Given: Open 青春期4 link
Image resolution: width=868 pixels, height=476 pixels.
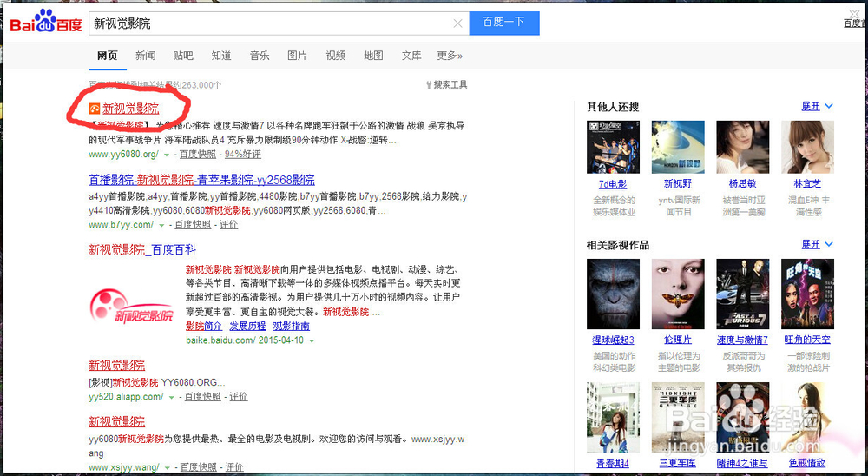Looking at the screenshot, I should pos(613,463).
